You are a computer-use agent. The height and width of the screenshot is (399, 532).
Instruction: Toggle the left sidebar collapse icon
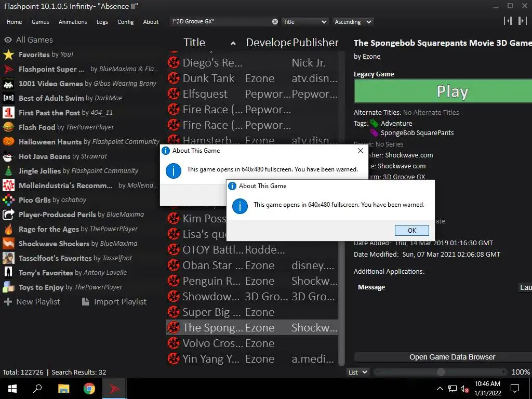pyautogui.click(x=508, y=21)
